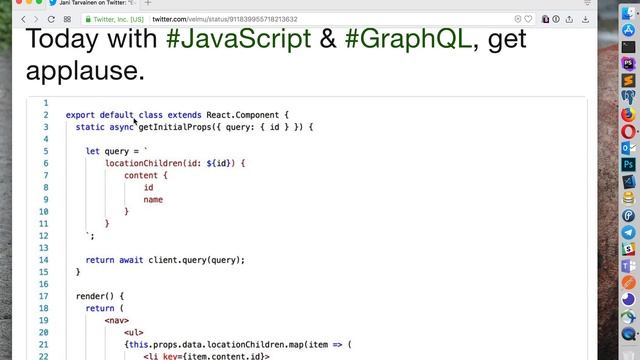This screenshot has height=360, width=640.
Task: Click the ad blocker shield icon
Action: point(518,19)
